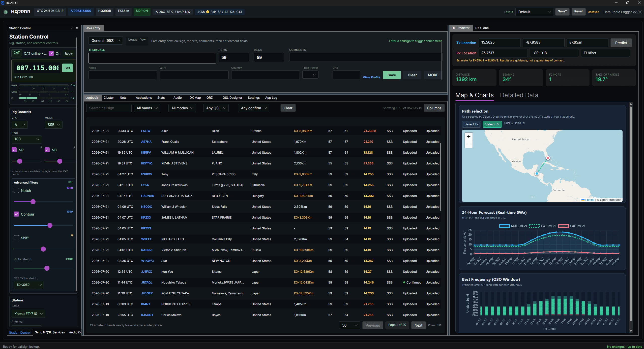
Task: Pin the Station Control panel
Action: (x=77, y=28)
